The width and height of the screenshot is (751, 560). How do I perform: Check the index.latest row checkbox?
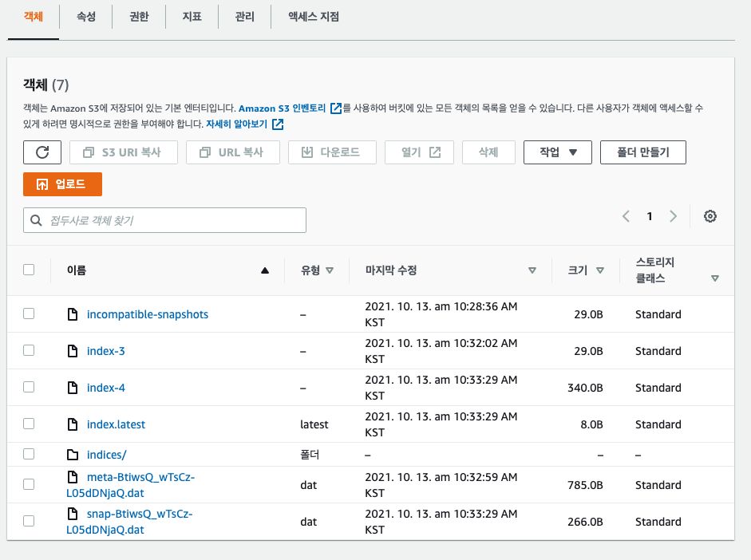[29, 424]
